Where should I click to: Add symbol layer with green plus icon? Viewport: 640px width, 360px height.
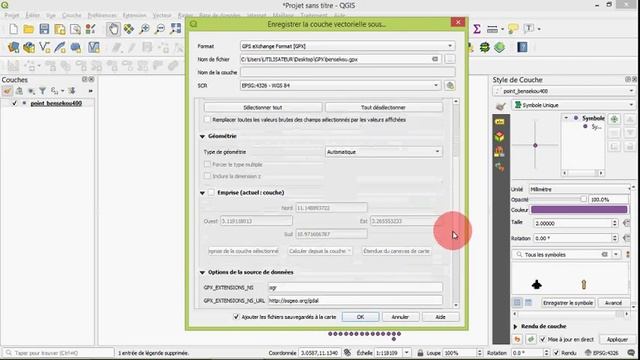(x=614, y=119)
